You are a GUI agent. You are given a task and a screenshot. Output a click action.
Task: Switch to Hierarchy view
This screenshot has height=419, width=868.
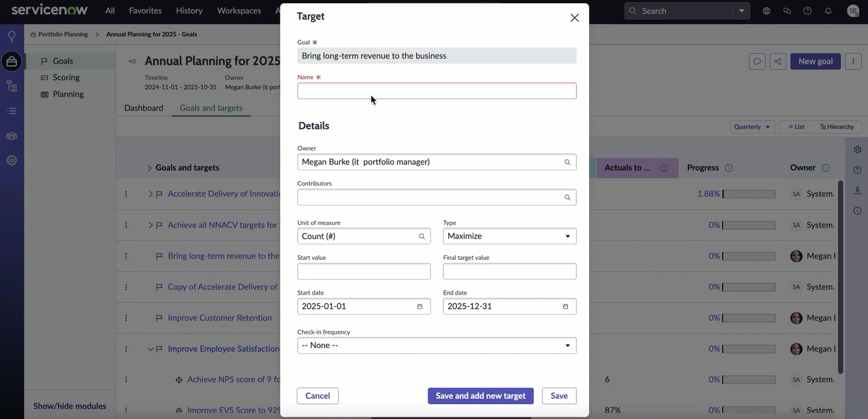click(837, 127)
